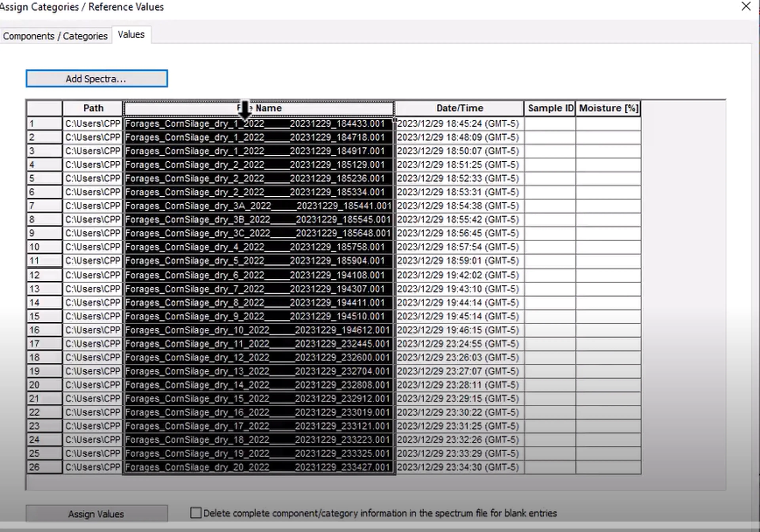
Task: Select file Forages_CornSilage_dry_3A_2022
Action: [x=259, y=206]
